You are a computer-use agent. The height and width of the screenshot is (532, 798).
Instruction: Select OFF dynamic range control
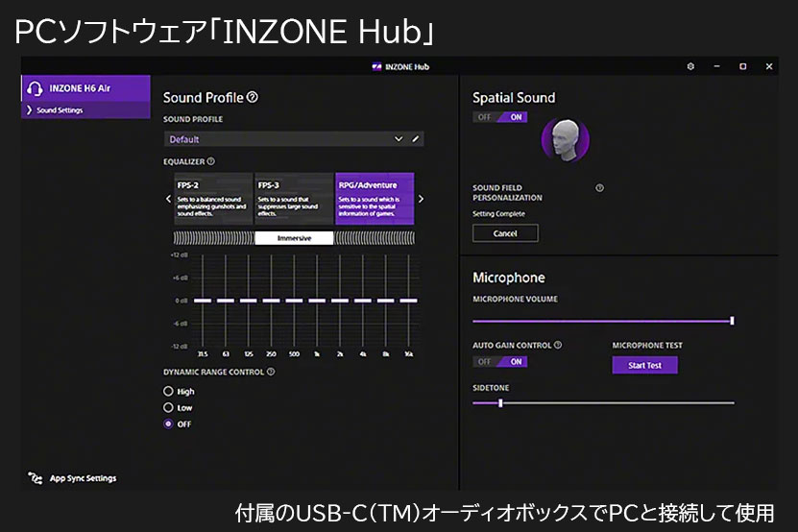point(168,423)
